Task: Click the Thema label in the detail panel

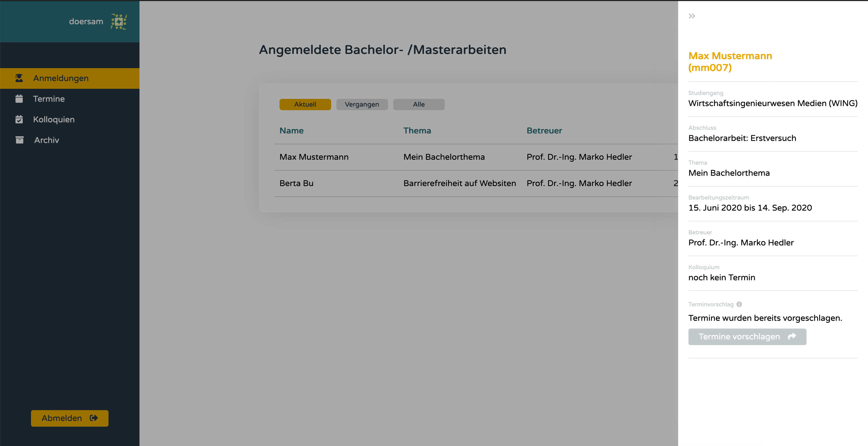Action: 698,163
